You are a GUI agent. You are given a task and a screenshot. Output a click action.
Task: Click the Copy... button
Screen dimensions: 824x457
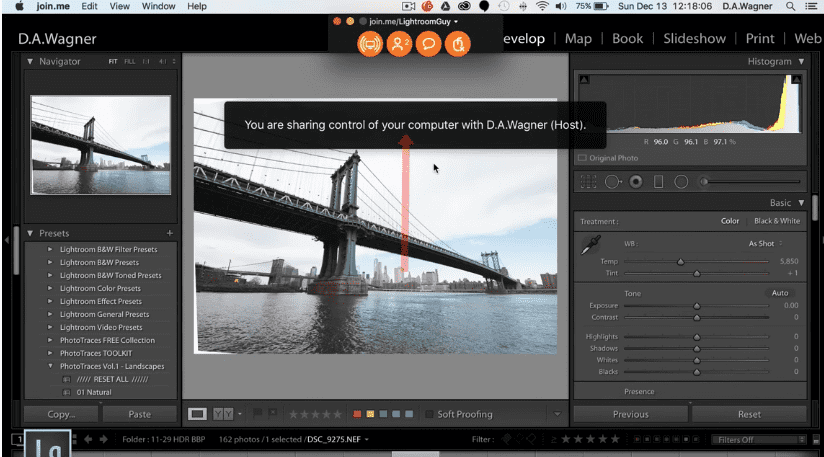(61, 413)
